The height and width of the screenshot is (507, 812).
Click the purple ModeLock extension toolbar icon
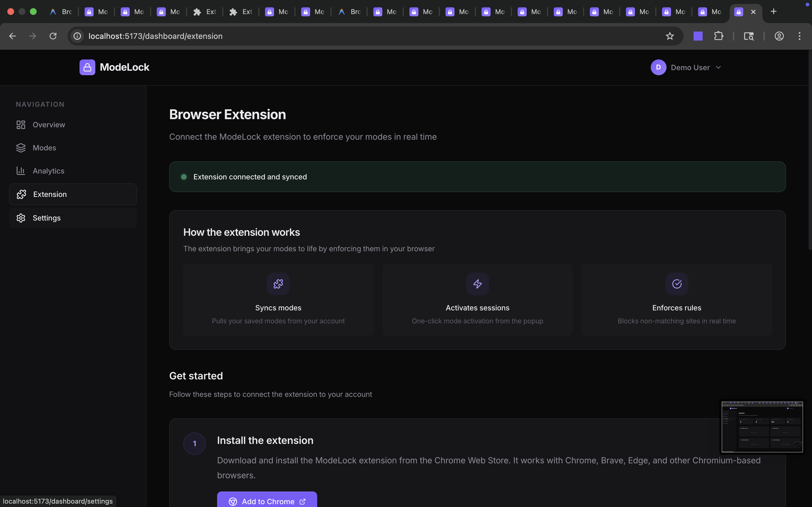tap(698, 36)
